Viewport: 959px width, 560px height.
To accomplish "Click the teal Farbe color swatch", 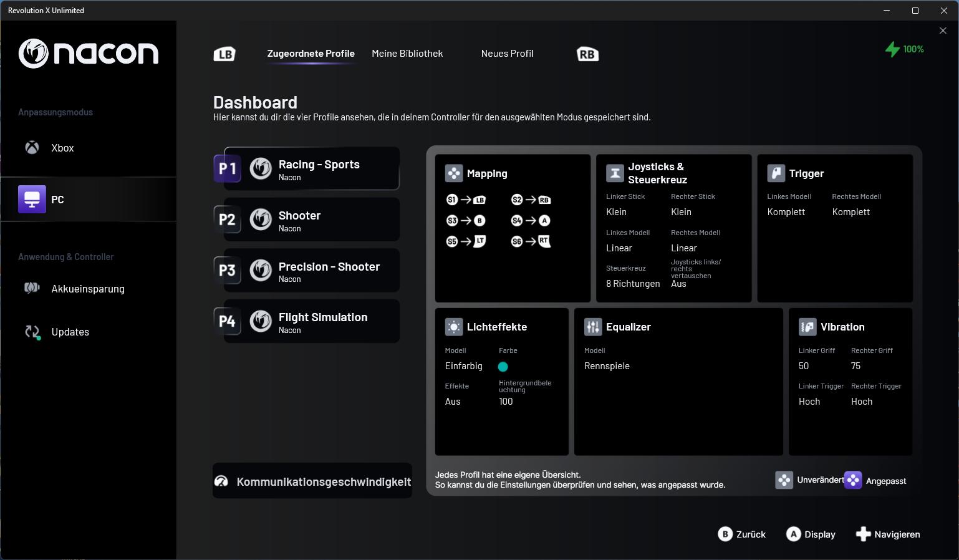I will [x=503, y=367].
